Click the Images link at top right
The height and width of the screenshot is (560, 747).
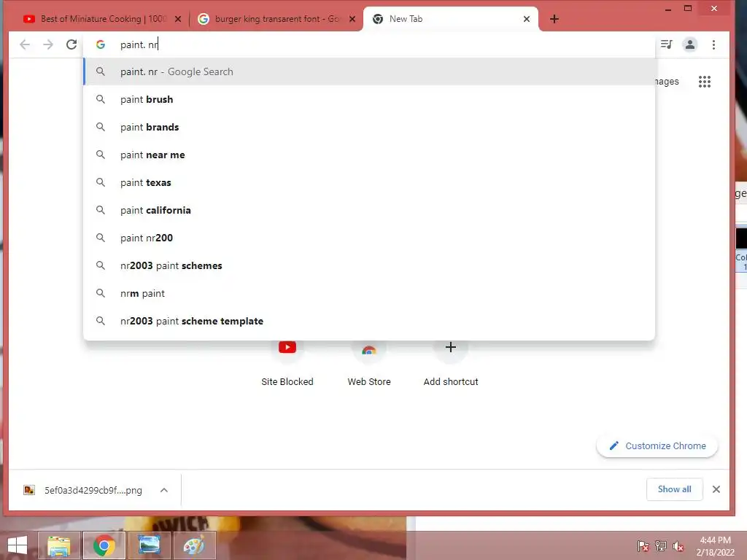[x=667, y=82]
